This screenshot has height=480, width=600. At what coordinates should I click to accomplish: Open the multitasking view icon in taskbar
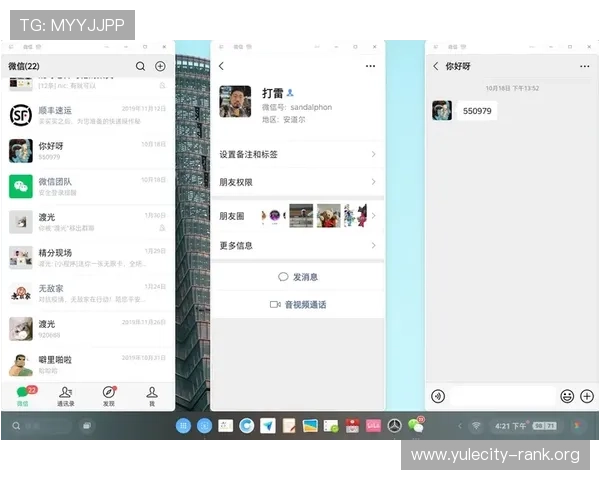87,426
